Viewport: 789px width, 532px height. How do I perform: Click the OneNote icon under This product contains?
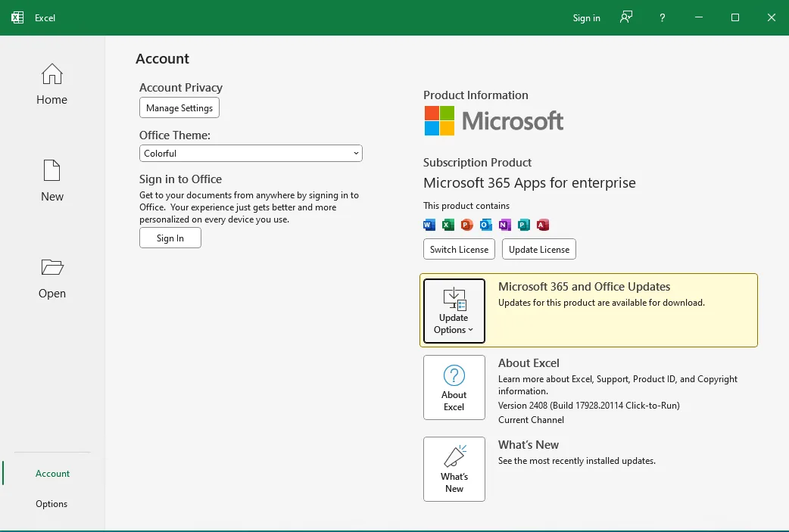point(505,225)
